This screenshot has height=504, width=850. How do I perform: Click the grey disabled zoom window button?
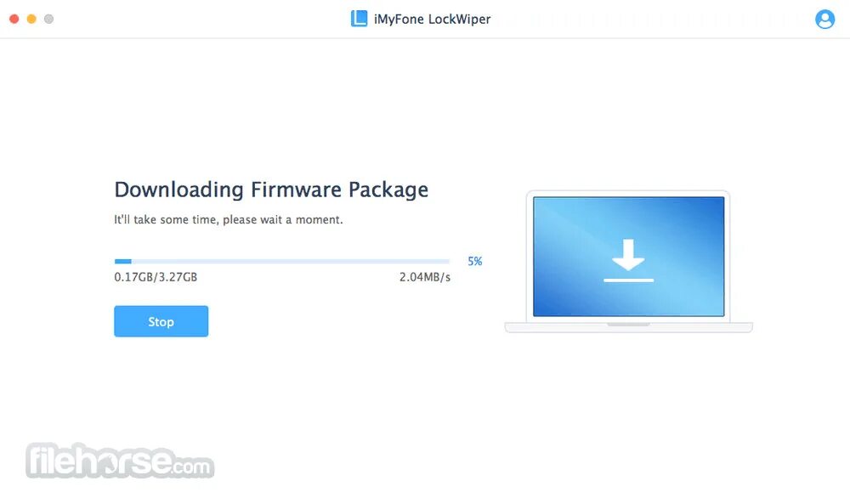tap(48, 19)
